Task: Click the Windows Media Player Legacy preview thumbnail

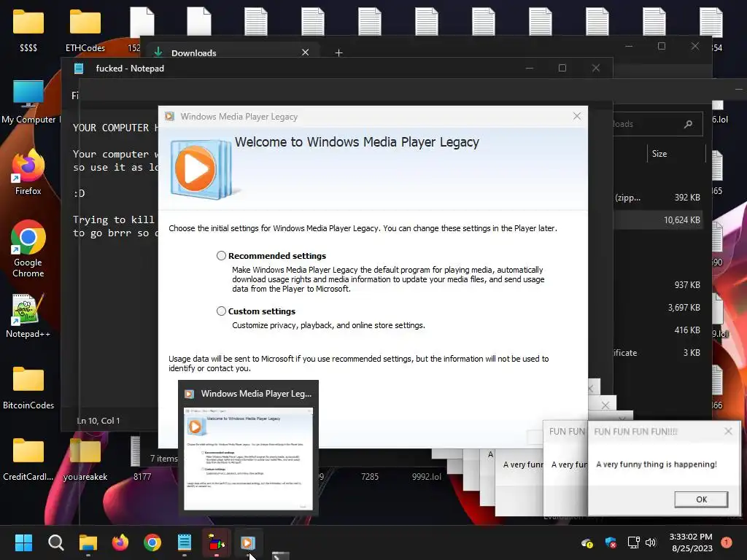Action: pos(248,459)
